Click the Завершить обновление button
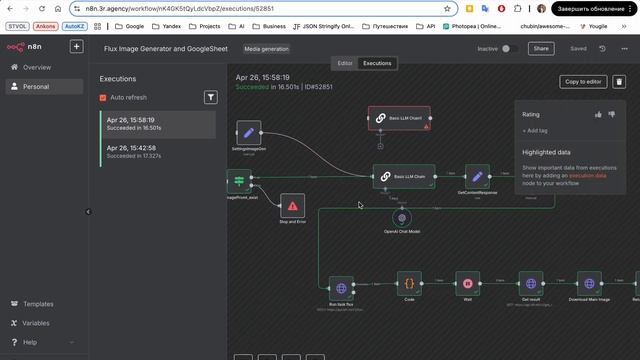Image resolution: width=640 pixels, height=360 pixels. point(593,9)
